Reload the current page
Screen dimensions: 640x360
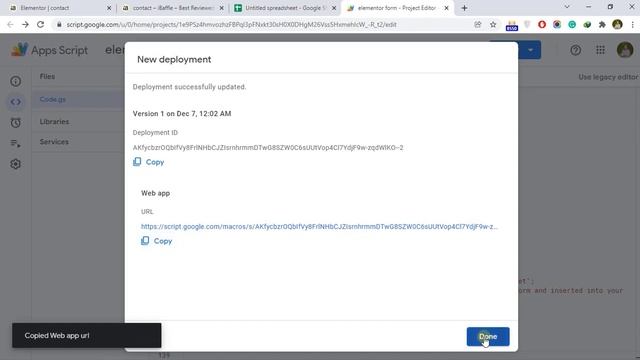point(40,24)
